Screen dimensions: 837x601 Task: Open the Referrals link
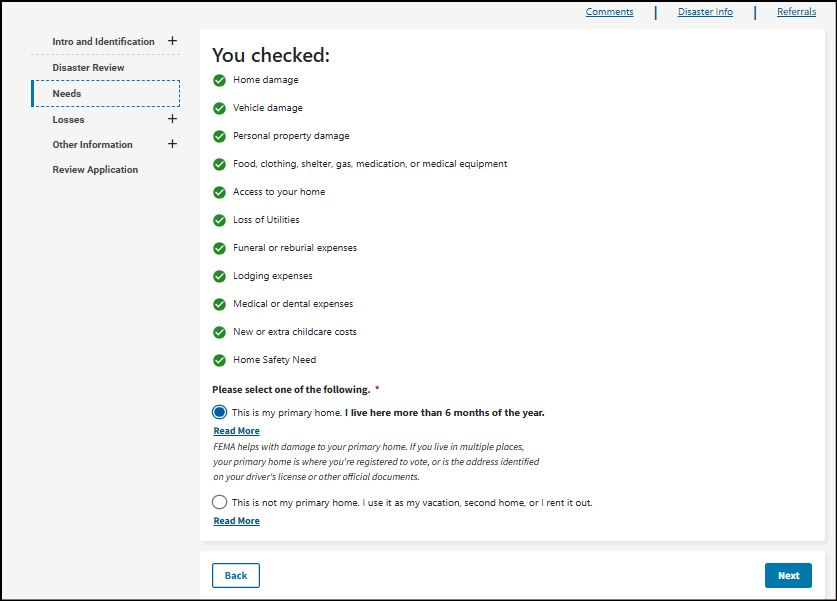pyautogui.click(x=796, y=12)
